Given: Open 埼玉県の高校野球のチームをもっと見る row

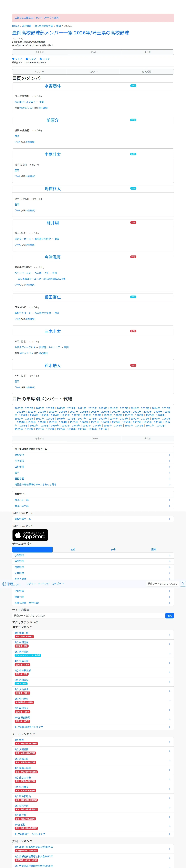Looking at the screenshot, I should point(93,484).
